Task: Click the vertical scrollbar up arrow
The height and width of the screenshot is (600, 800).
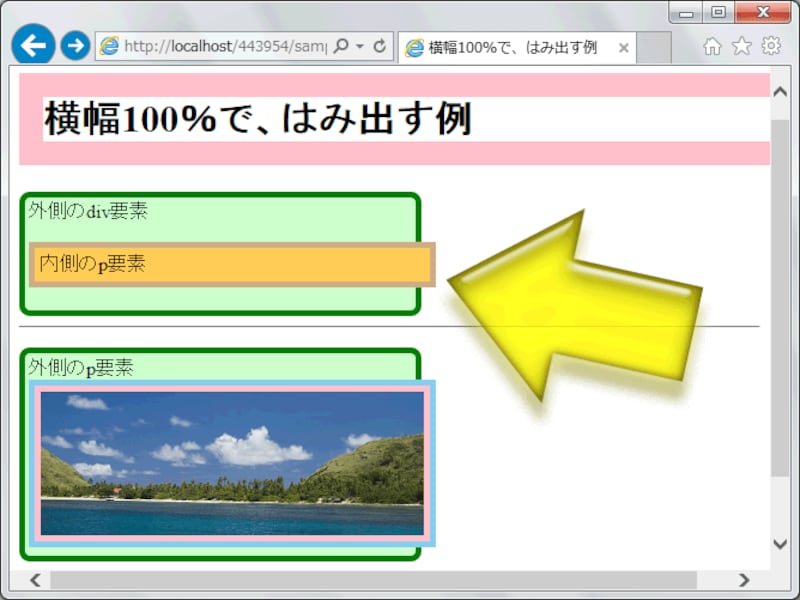Action: 781,89
